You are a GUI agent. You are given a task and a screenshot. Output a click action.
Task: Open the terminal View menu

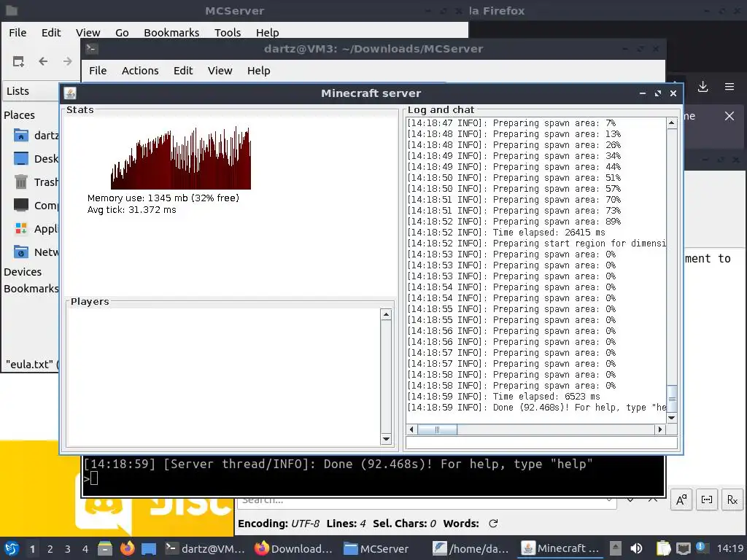[220, 71]
